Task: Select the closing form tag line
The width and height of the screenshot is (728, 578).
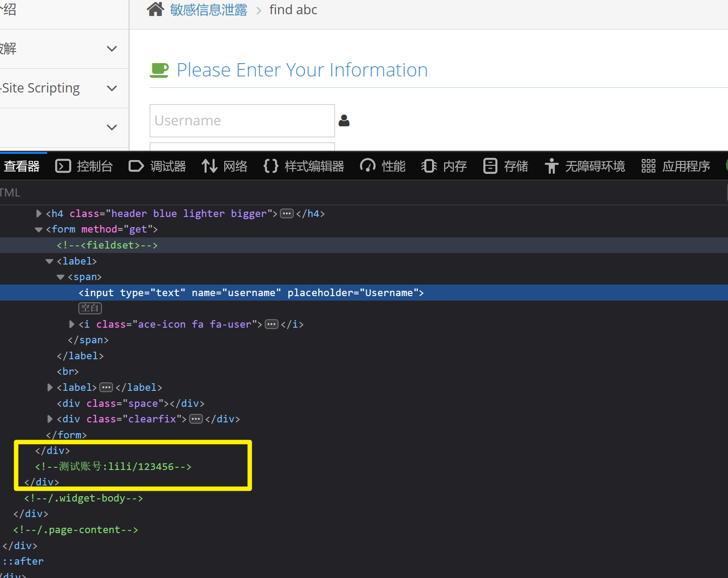Action: [x=66, y=435]
